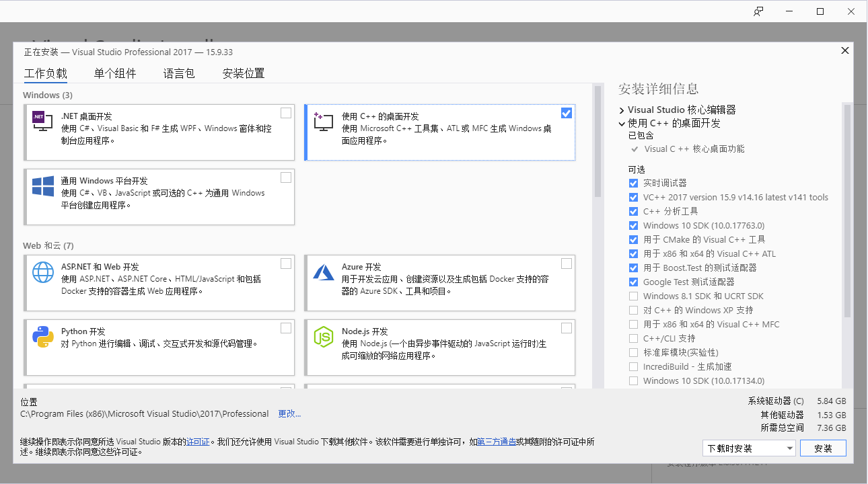The width and height of the screenshot is (868, 484).
Task: Uncheck 使用 C++ 的桌面开发 workload checkbox
Action: pos(566,112)
